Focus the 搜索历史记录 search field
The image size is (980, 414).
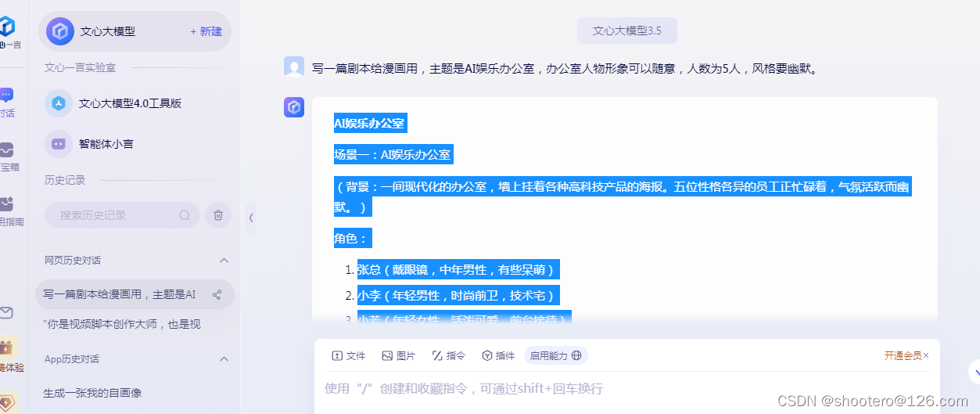122,215
